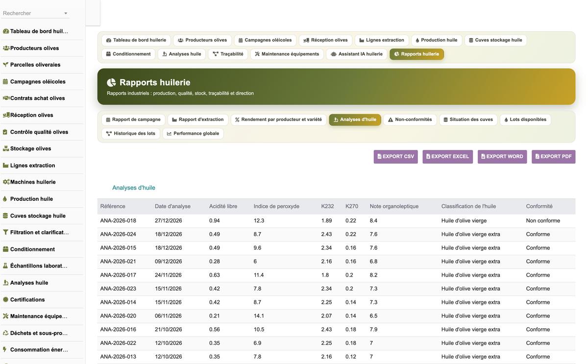Click the EXPORT EXCEL button

click(x=447, y=157)
